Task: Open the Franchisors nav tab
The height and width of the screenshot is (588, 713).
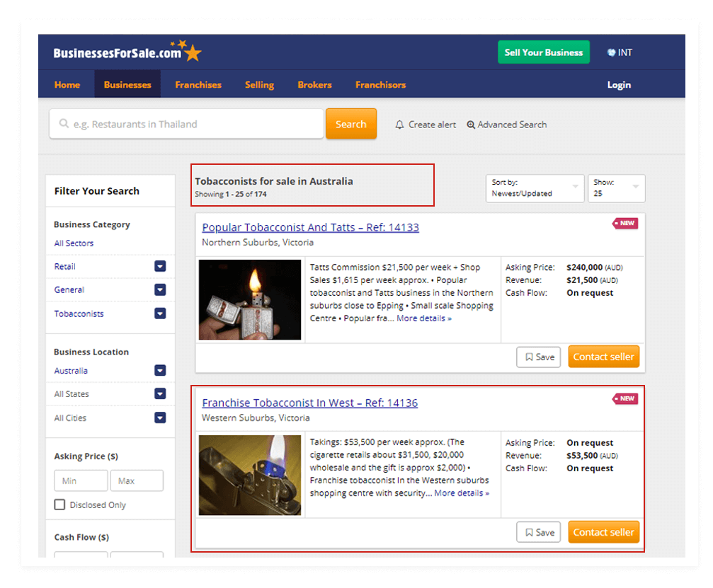Action: pyautogui.click(x=381, y=85)
